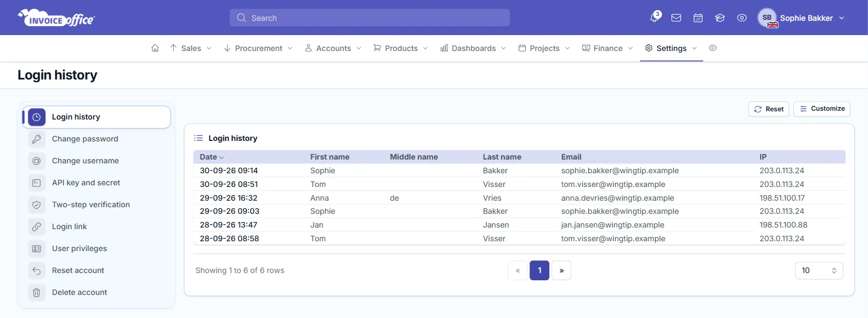Click the Customize button
868x318 pixels.
point(821,109)
